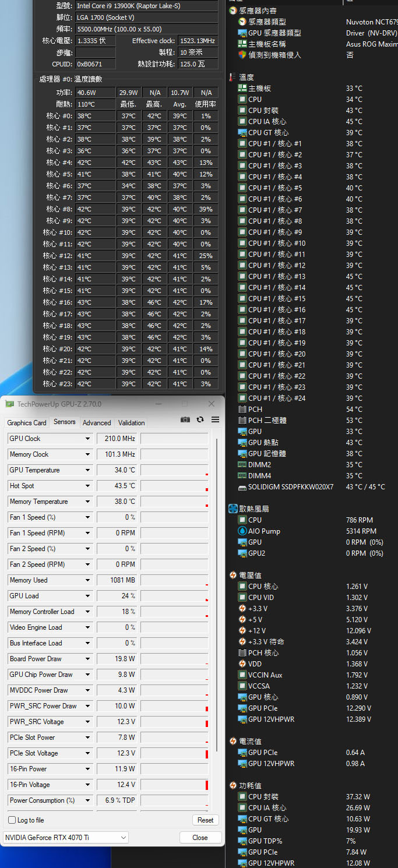This screenshot has width=398, height=868.
Task: Click the AIO Pump droplet icon
Action: 243,531
